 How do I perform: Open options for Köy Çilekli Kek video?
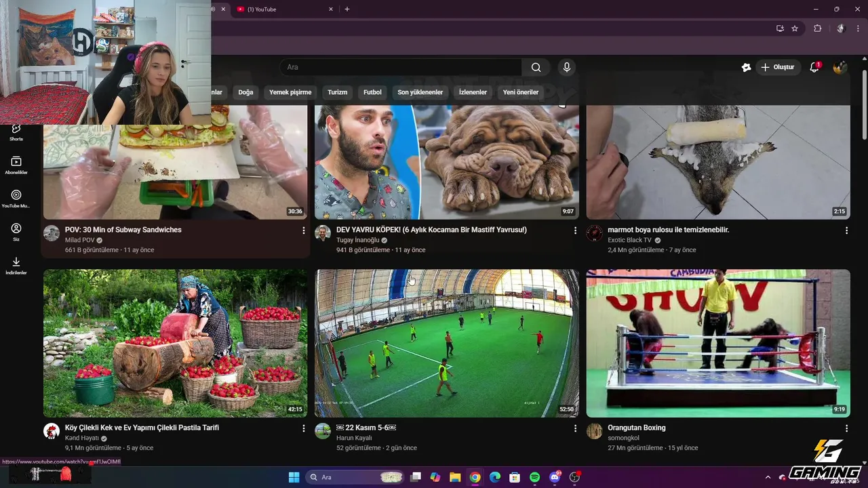(x=303, y=428)
